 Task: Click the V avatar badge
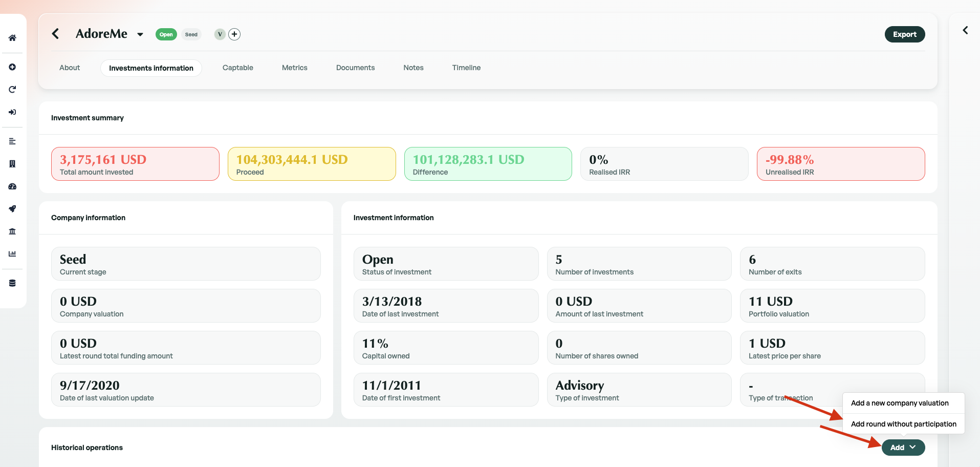click(220, 34)
